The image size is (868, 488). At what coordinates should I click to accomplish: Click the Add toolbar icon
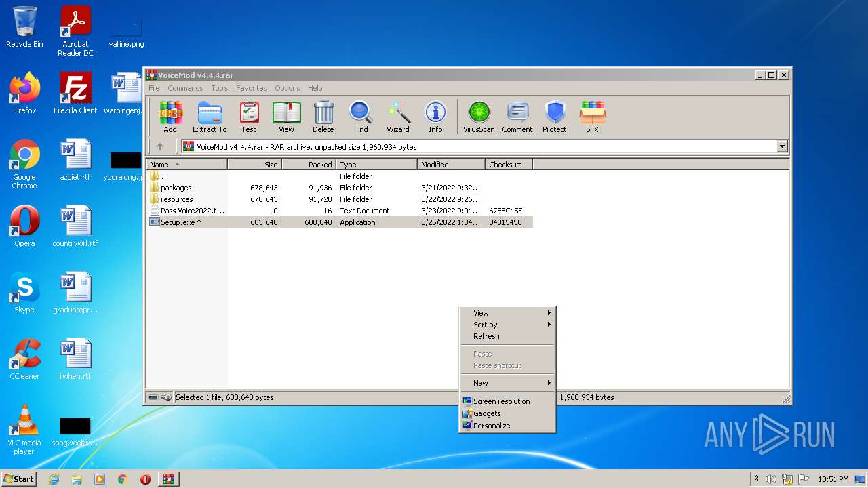(x=170, y=117)
